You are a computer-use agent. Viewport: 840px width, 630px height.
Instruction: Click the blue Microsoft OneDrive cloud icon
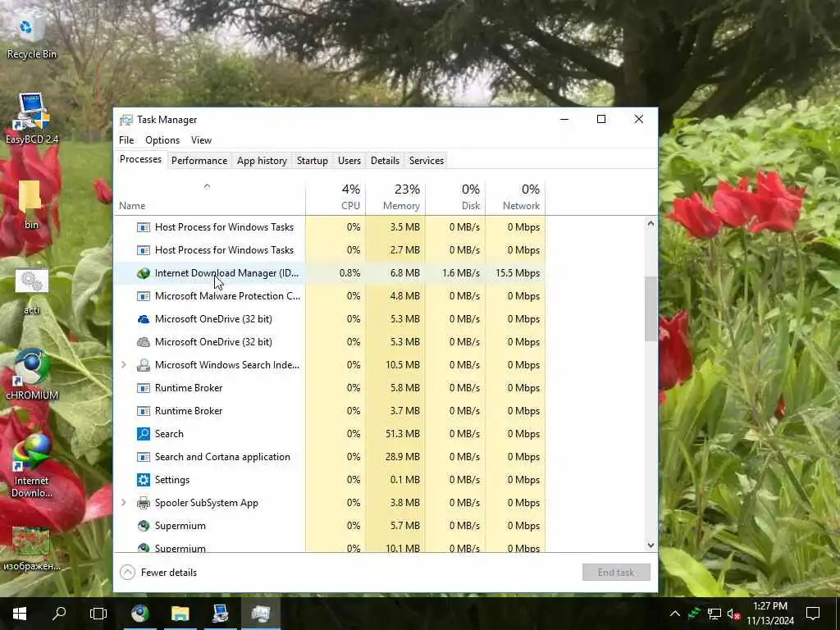[143, 319]
